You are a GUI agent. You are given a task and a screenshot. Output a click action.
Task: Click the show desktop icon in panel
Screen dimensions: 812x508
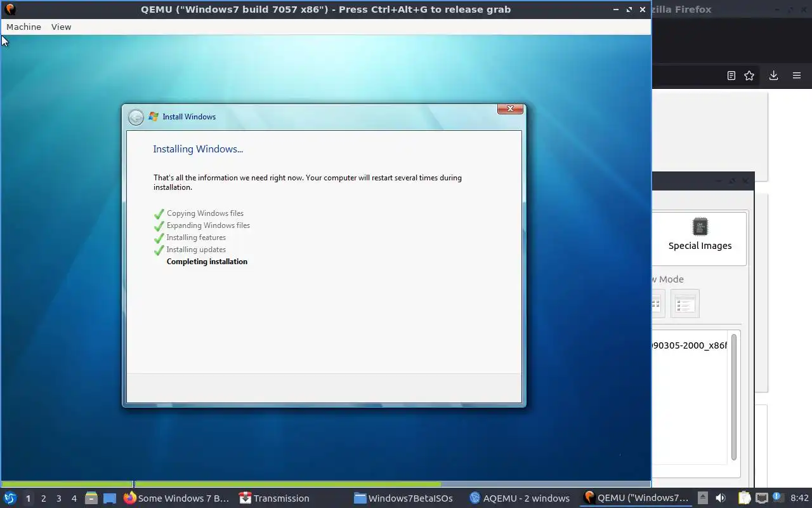(x=110, y=498)
